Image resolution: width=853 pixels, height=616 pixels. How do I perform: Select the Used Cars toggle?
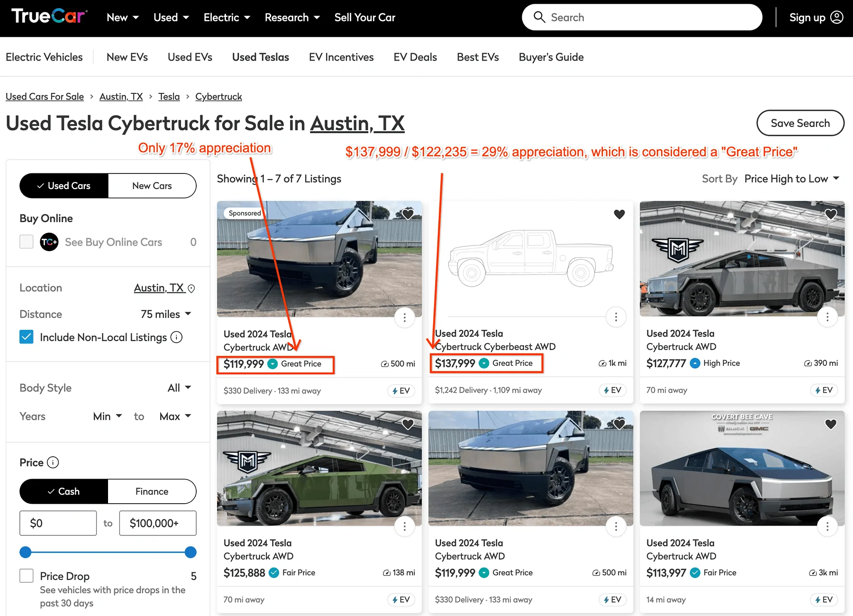coord(64,186)
